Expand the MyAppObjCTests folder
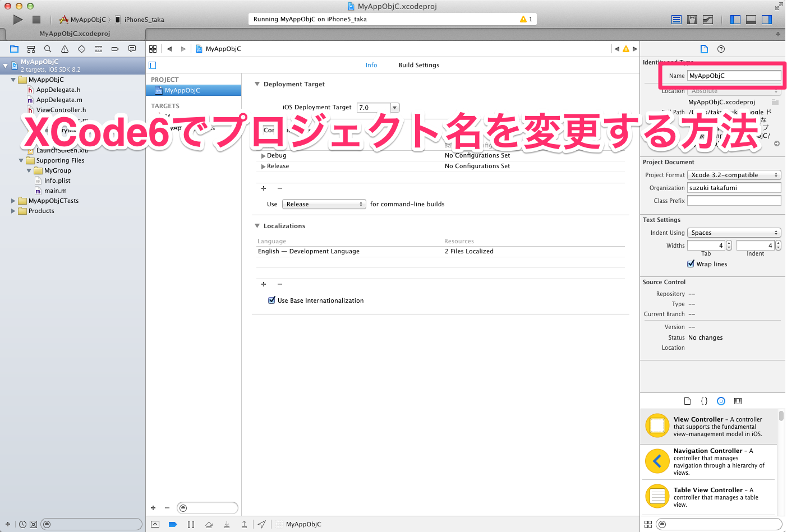Viewport: 787px width, 532px height. [x=13, y=201]
